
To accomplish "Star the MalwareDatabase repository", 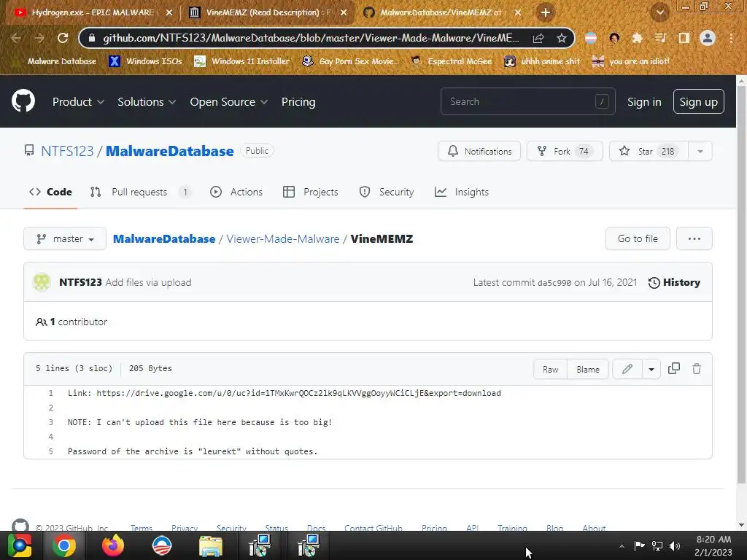I will [x=649, y=152].
